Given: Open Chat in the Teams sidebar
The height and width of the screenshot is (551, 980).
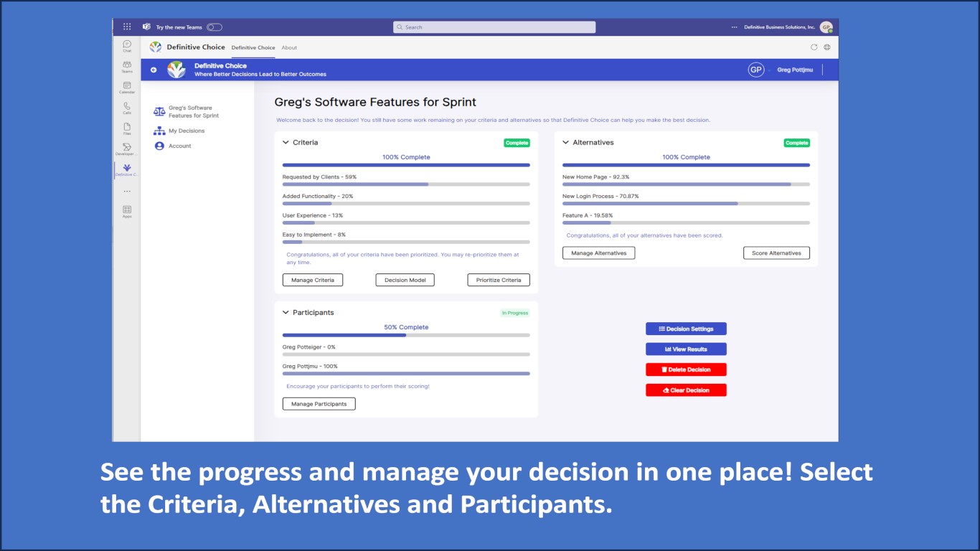Looking at the screenshot, I should [127, 46].
